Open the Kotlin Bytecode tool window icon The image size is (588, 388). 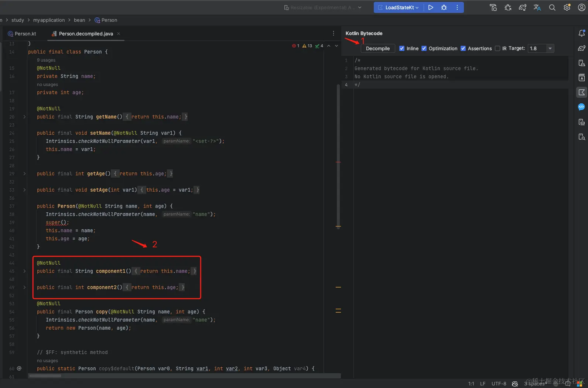[582, 92]
